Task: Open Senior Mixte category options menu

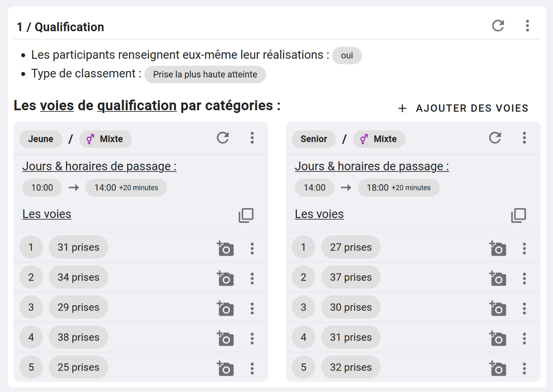Action: click(524, 138)
